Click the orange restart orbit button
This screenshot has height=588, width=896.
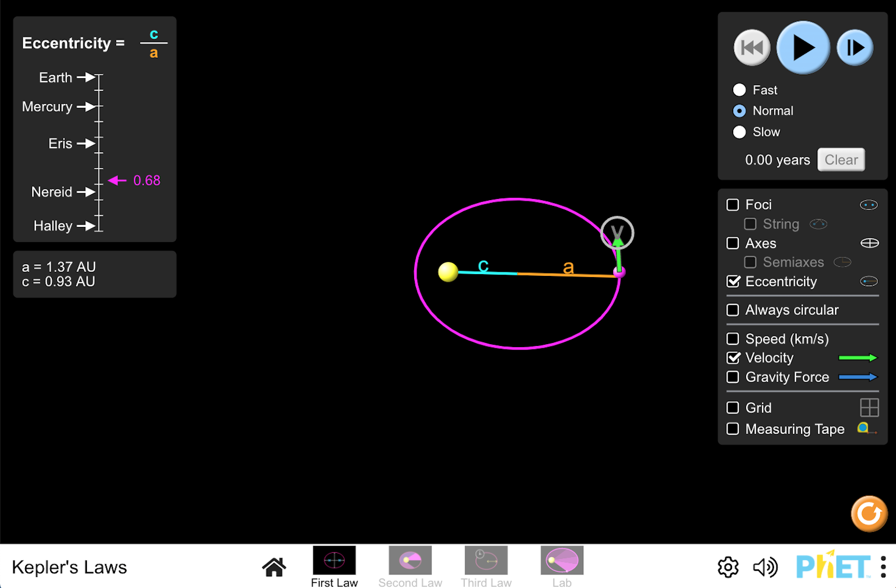pyautogui.click(x=869, y=514)
